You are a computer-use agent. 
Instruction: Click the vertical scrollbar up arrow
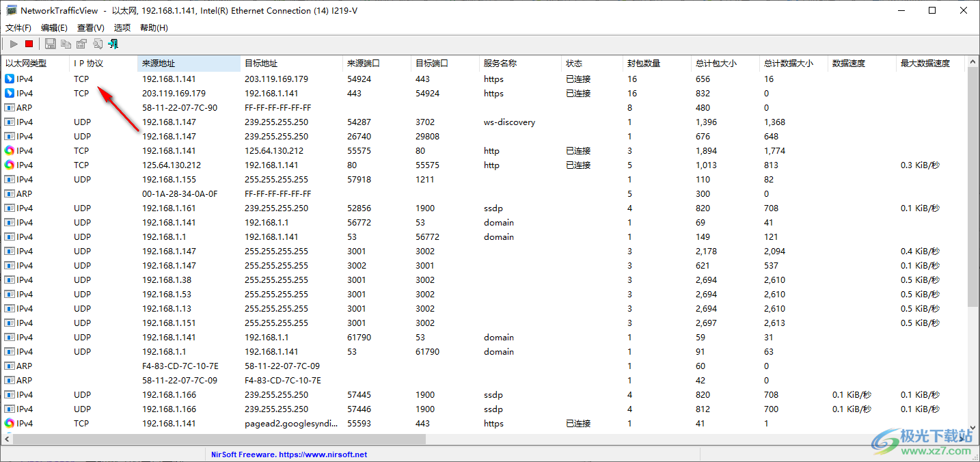point(974,62)
